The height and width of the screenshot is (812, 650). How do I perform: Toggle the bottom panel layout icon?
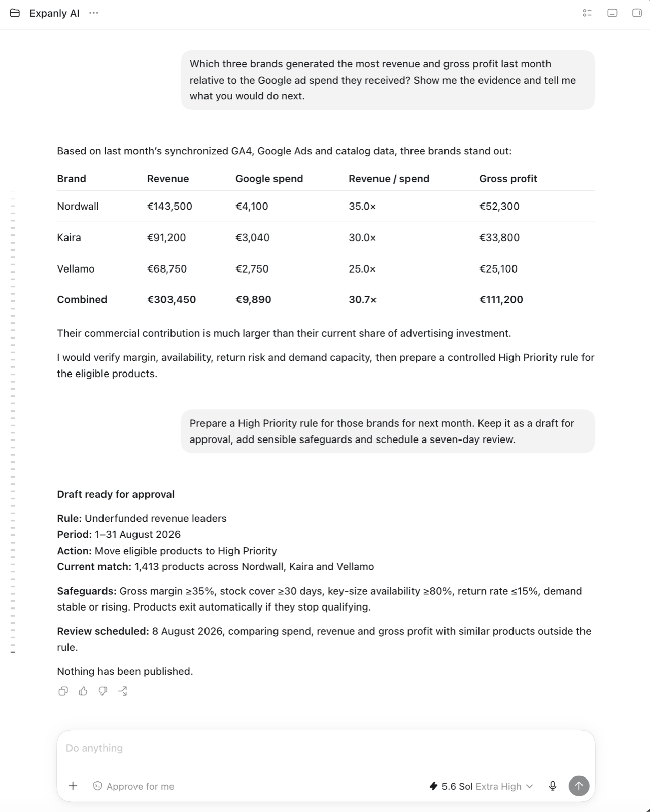pyautogui.click(x=612, y=13)
